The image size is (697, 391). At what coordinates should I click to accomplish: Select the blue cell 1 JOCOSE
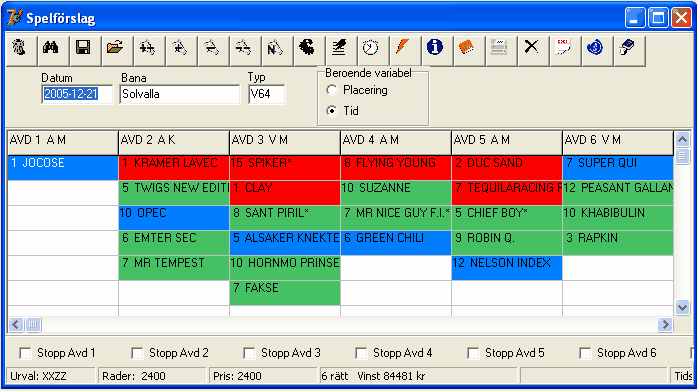pyautogui.click(x=63, y=168)
